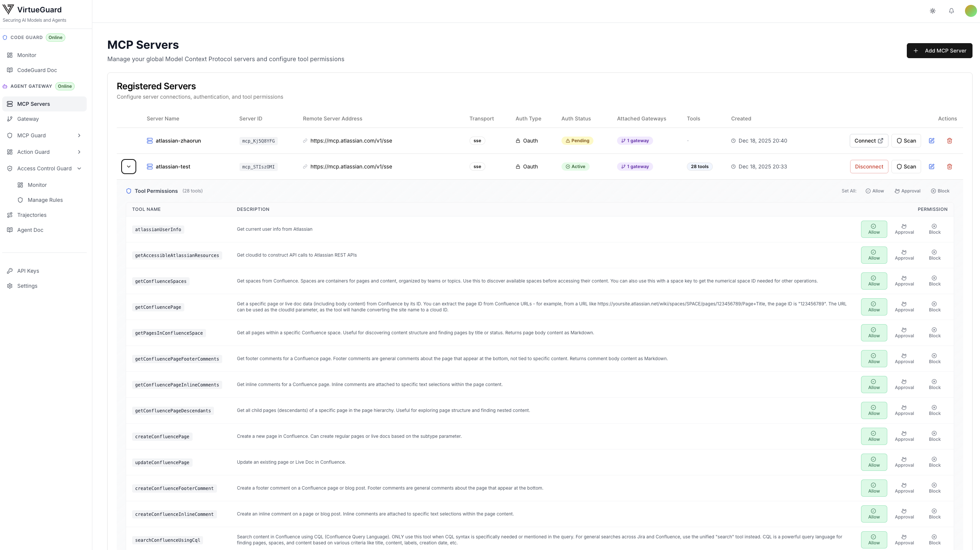Scan the atlassian-test server
980x550 pixels.
click(906, 167)
